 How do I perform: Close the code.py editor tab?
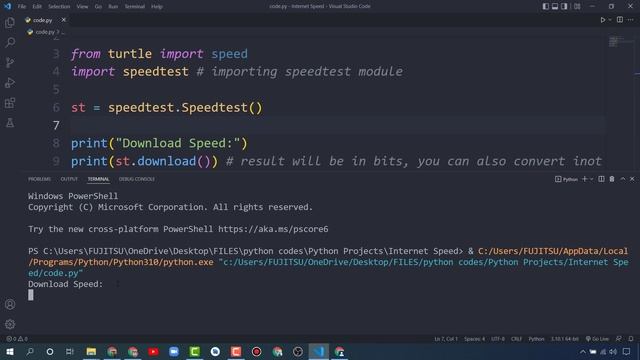click(x=63, y=20)
